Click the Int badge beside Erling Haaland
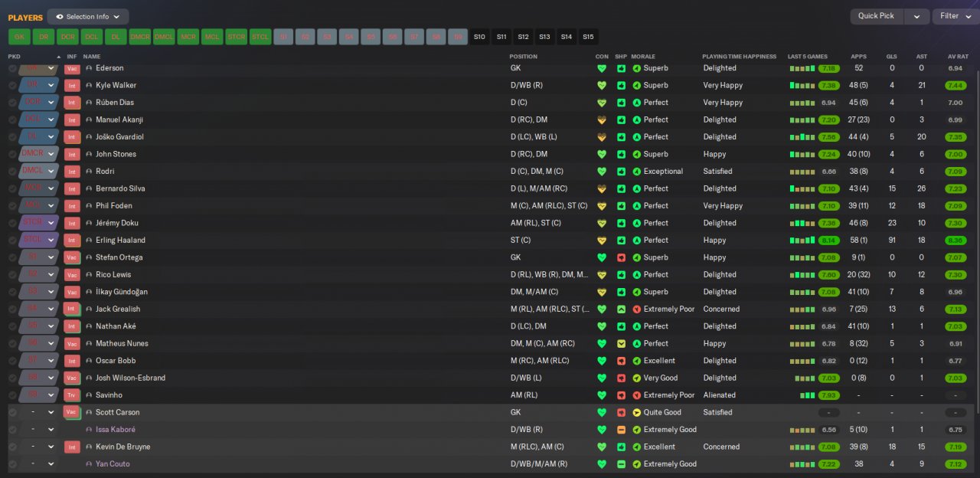The height and width of the screenshot is (478, 980). [x=72, y=241]
